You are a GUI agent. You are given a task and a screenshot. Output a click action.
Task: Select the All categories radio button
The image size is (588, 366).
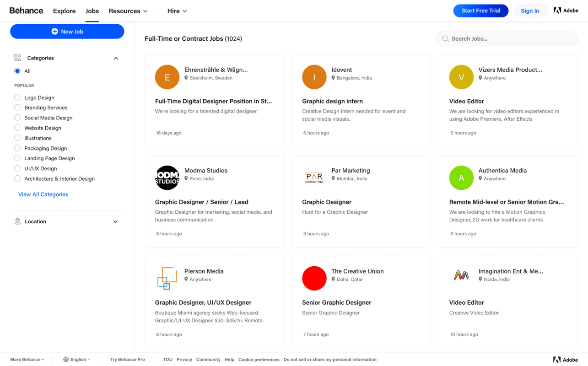[17, 71]
